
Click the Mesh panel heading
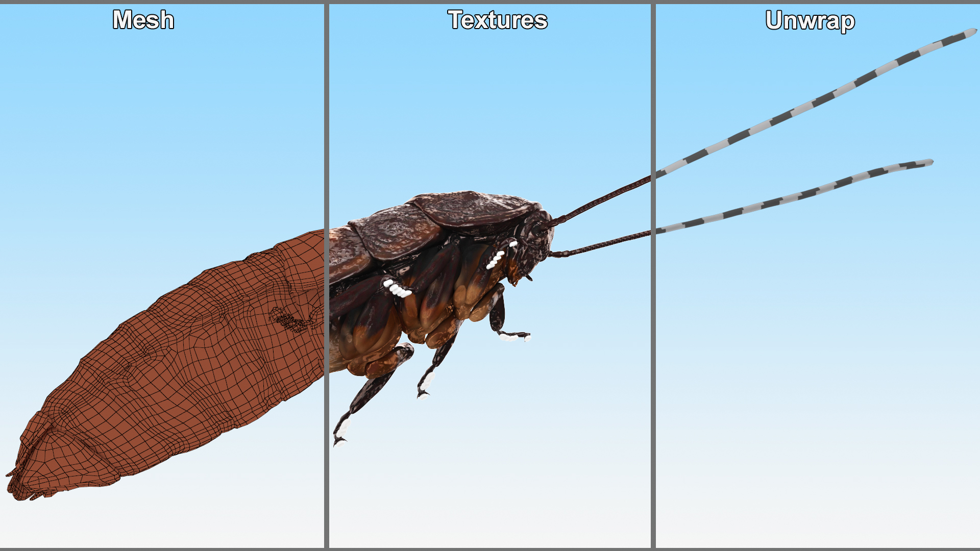point(143,20)
